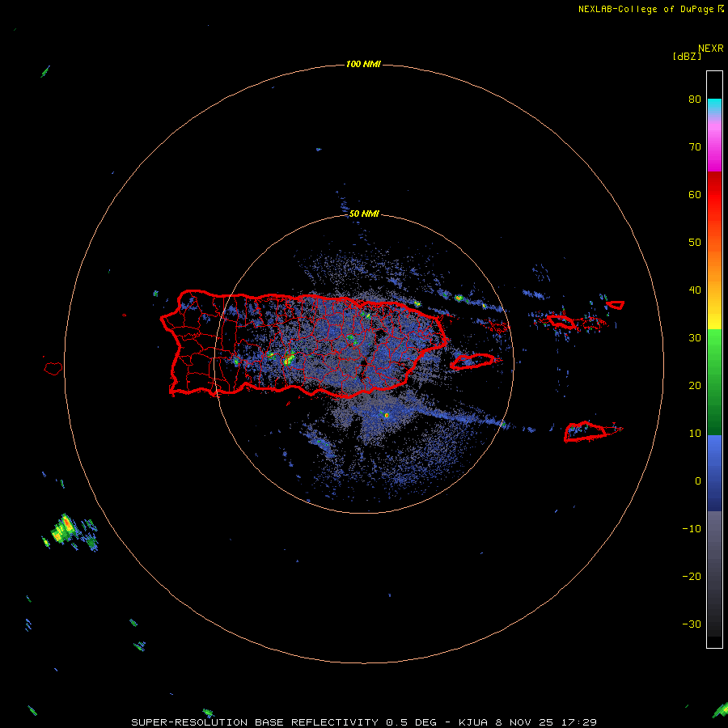
Task: Click the -20 value on the dBZ scale
Action: 692,577
